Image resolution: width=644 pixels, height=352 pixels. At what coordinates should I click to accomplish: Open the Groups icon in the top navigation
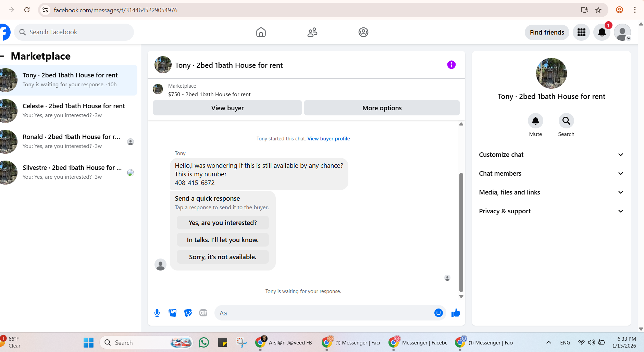pos(363,32)
